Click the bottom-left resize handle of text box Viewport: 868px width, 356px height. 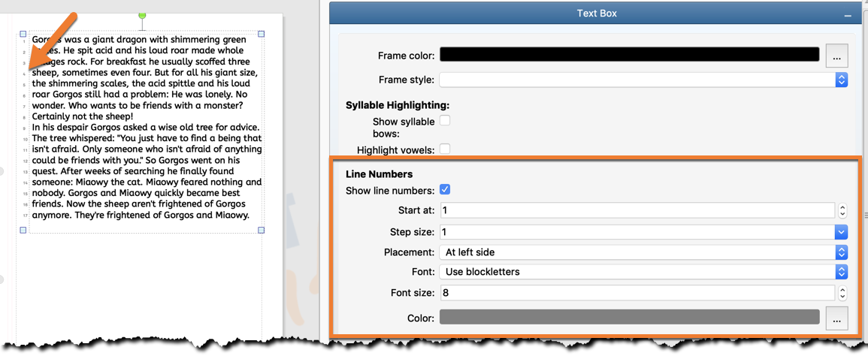click(23, 231)
